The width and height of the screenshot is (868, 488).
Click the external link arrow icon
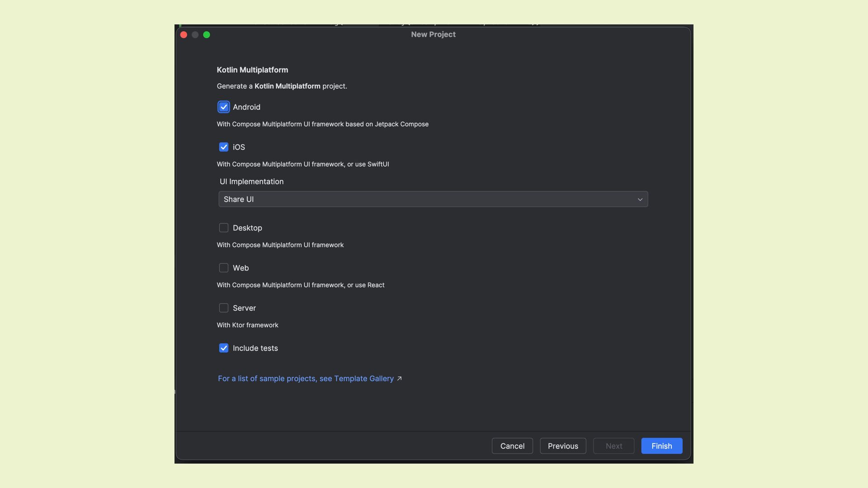point(399,379)
